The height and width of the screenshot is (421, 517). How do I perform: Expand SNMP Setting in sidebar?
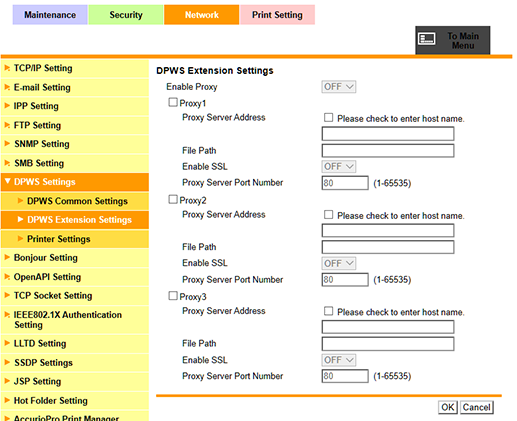pyautogui.click(x=75, y=144)
